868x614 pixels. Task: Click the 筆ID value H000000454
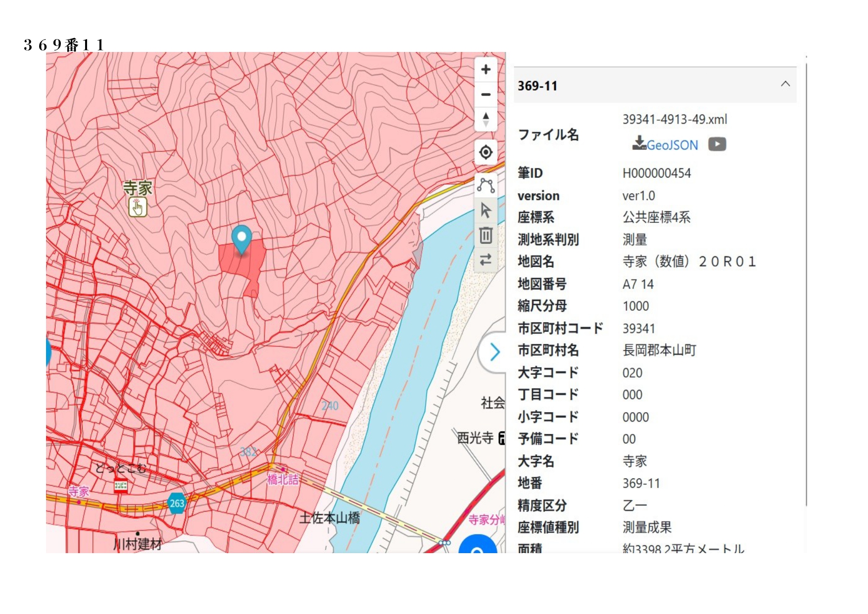click(656, 173)
